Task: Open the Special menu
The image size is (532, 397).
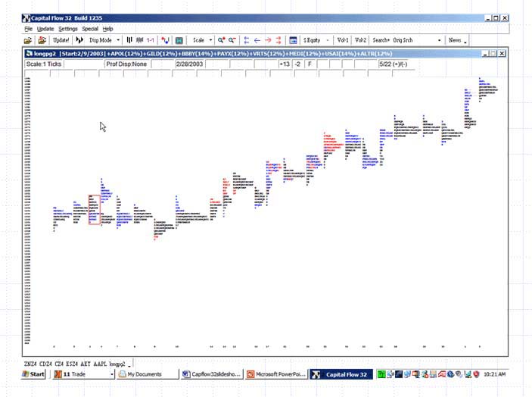Action: (90, 28)
